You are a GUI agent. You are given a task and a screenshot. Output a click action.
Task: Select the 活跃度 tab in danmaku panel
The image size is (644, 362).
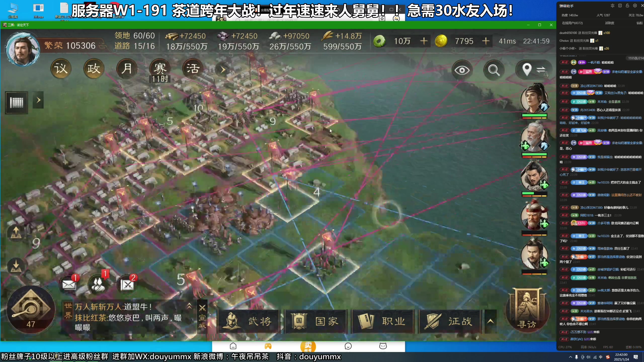coord(609,23)
